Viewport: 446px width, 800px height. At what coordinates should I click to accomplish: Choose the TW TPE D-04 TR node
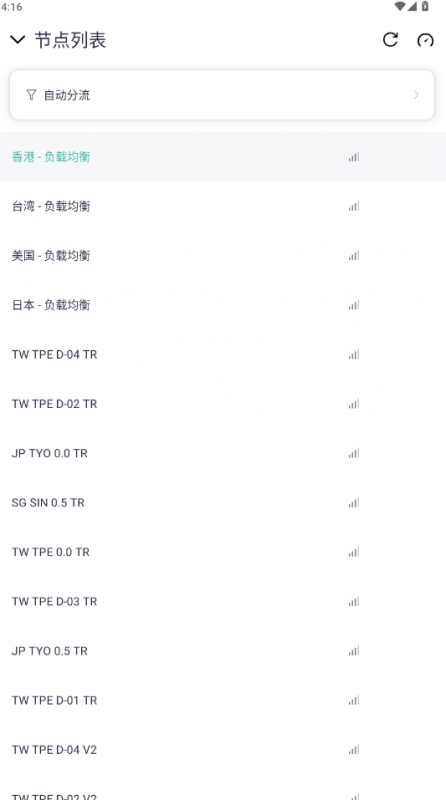pyautogui.click(x=223, y=355)
